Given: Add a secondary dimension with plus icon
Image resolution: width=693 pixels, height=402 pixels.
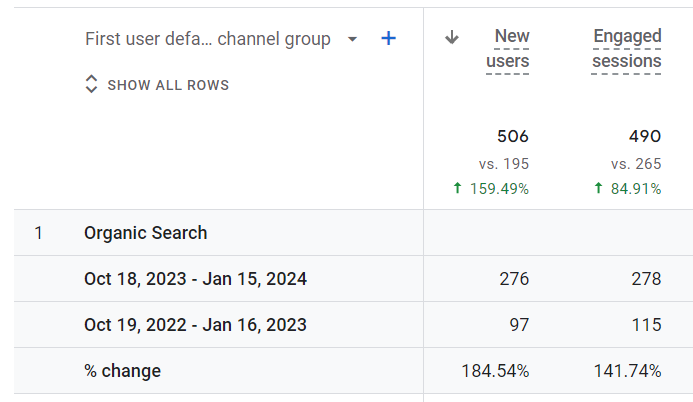Looking at the screenshot, I should click(388, 38).
